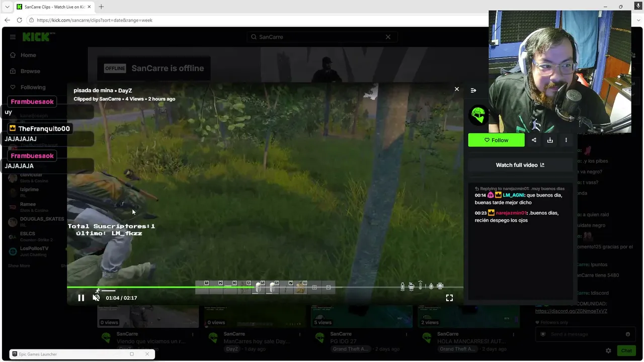View site information lock icon
The height and width of the screenshot is (362, 644).
(x=31, y=20)
